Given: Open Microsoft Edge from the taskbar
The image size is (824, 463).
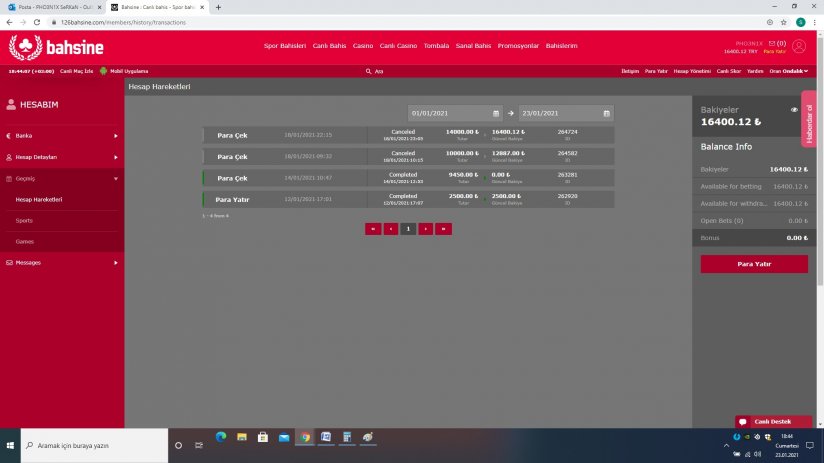Looking at the screenshot, I should pyautogui.click(x=221, y=437).
